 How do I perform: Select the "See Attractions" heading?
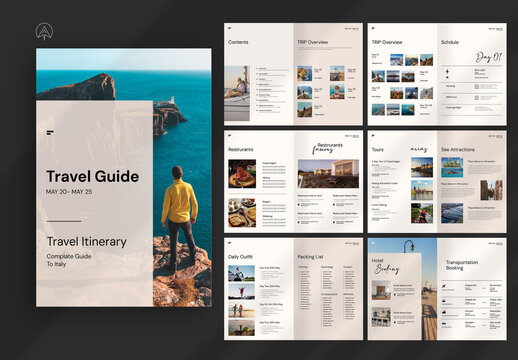click(x=458, y=150)
